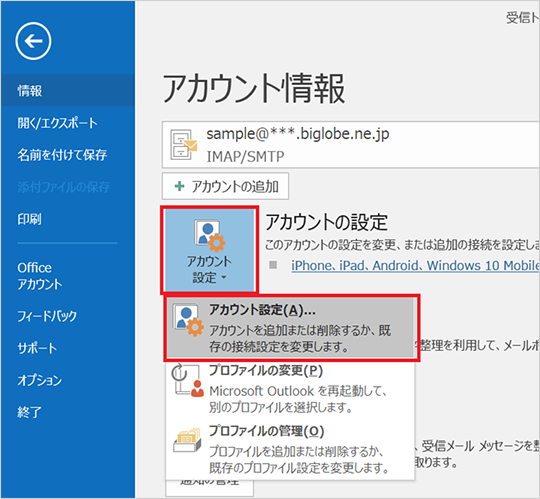540x499 pixels.
Task: Click the アカウントの設定 heading text
Action: coord(326,222)
